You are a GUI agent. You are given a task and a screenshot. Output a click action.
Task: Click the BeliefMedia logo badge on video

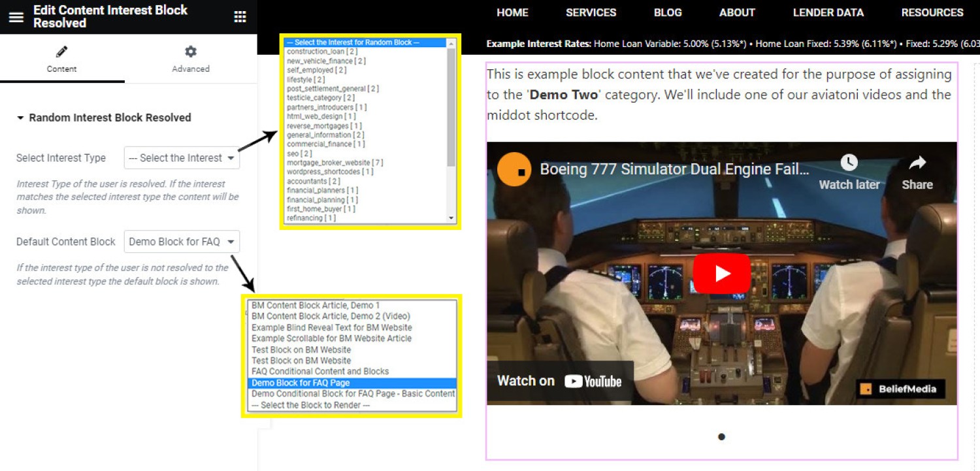point(900,389)
